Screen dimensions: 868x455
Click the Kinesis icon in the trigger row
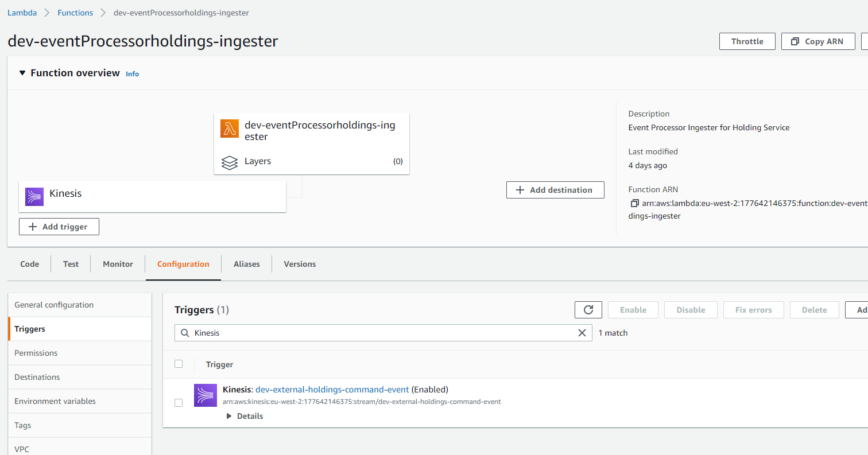coord(206,395)
